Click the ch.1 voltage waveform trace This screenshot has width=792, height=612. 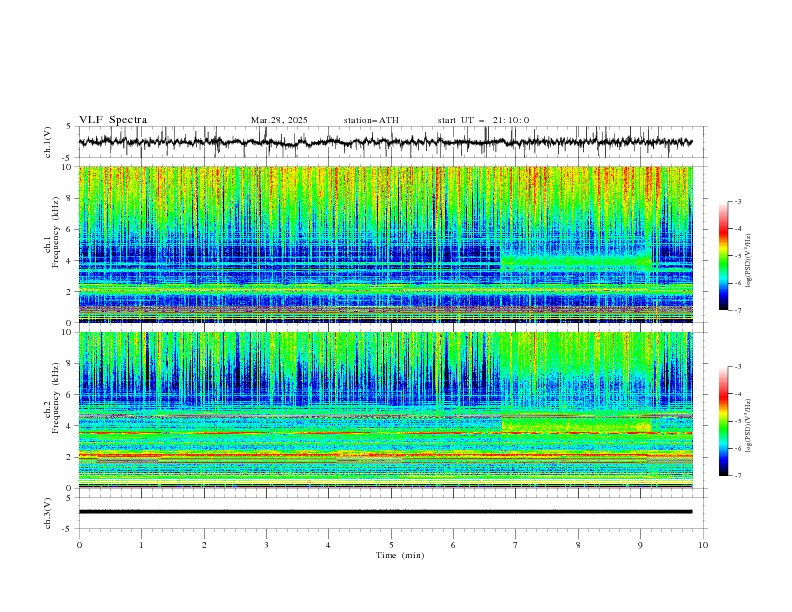point(385,142)
